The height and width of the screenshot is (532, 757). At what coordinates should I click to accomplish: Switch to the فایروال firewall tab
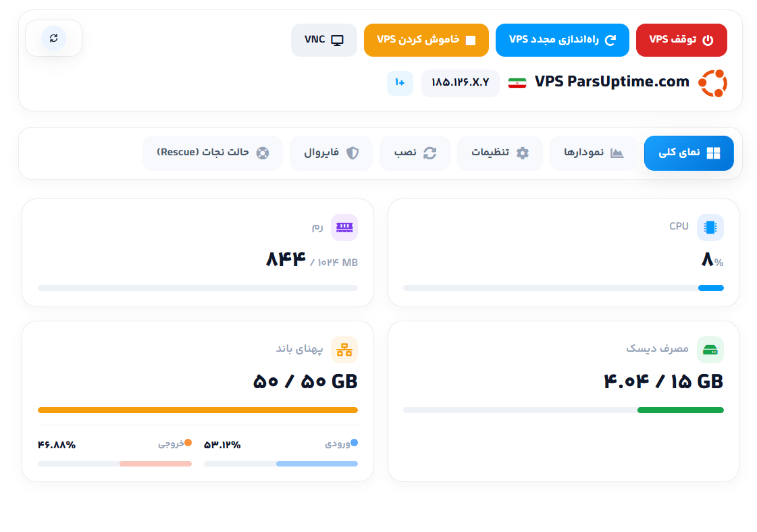331,153
